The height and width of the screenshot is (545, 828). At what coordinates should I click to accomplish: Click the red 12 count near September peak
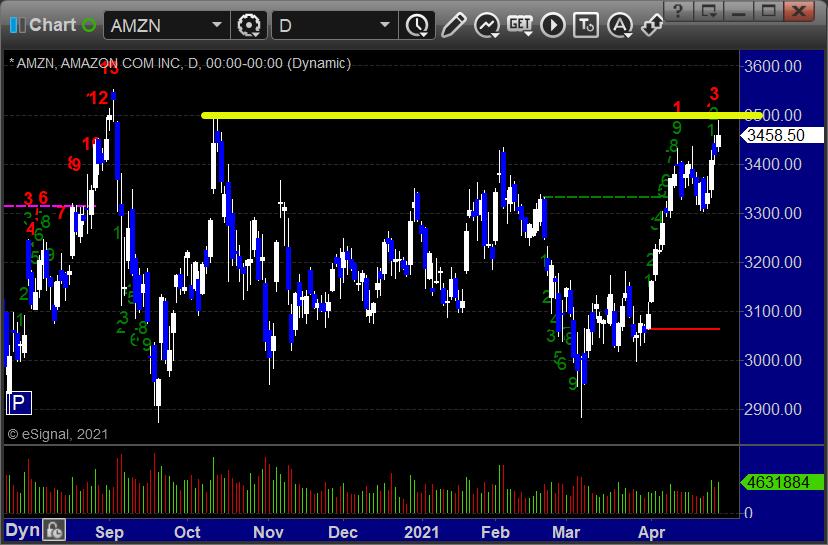(99, 98)
